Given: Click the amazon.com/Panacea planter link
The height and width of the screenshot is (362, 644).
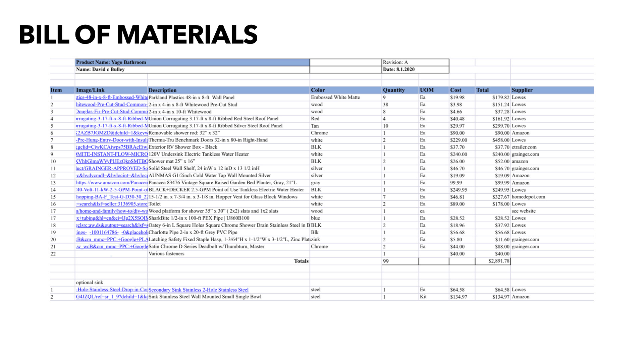Looking at the screenshot, I should tap(112, 183).
